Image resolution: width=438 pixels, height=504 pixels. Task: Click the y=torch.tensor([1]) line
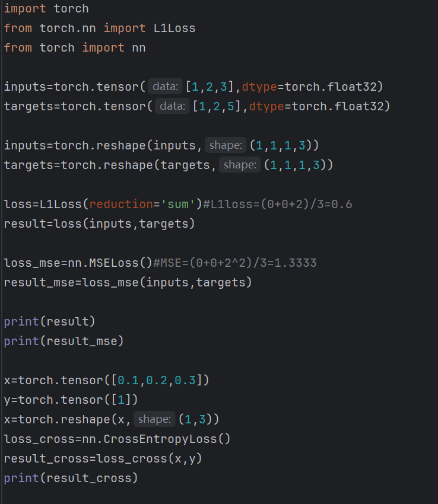click(71, 400)
